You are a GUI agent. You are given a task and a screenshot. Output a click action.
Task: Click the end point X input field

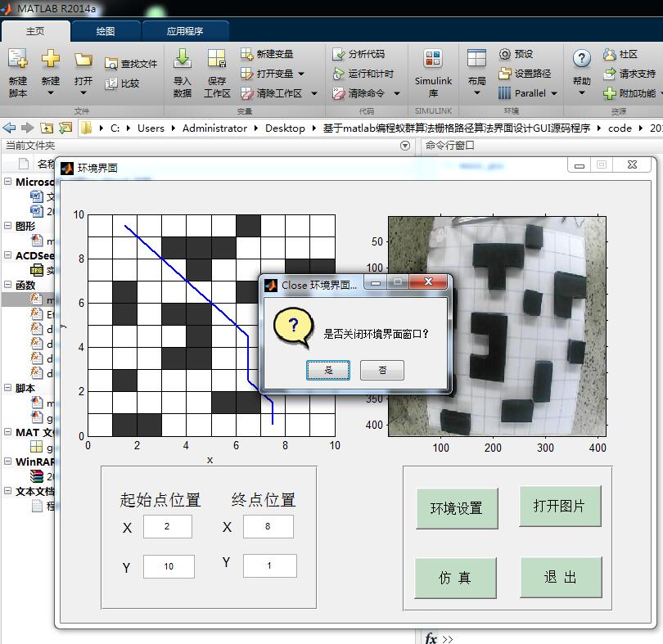coord(268,526)
